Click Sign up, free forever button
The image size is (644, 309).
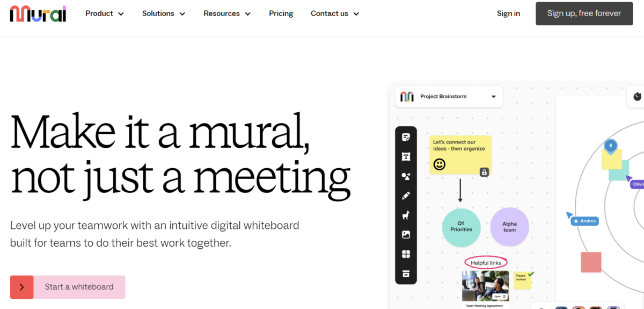click(x=584, y=13)
